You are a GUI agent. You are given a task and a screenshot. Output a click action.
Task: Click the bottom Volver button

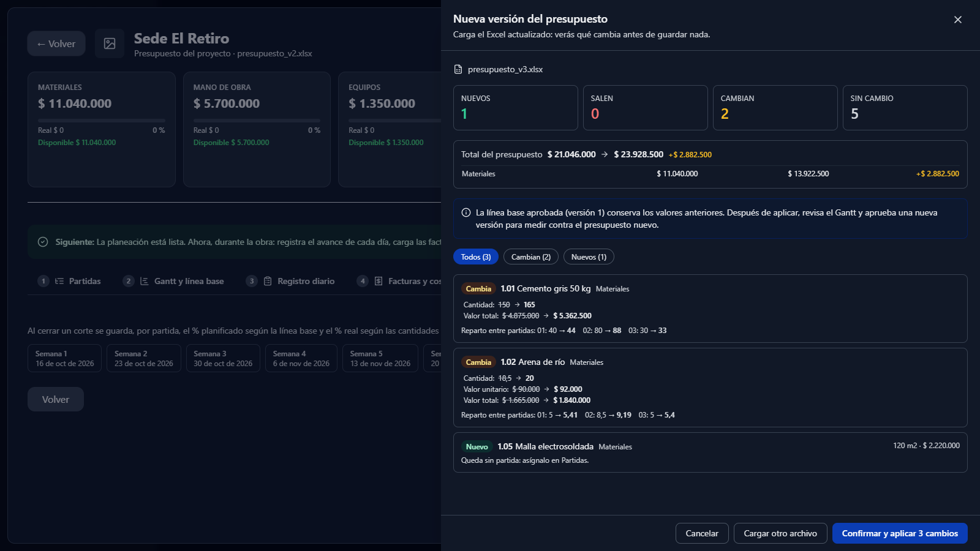point(56,399)
